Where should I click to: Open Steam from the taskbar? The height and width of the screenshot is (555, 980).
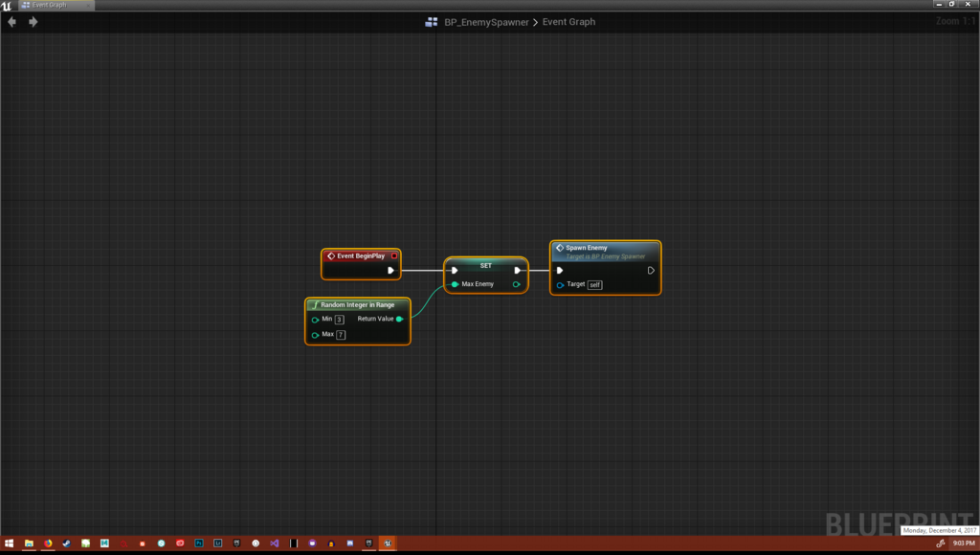[67, 544]
